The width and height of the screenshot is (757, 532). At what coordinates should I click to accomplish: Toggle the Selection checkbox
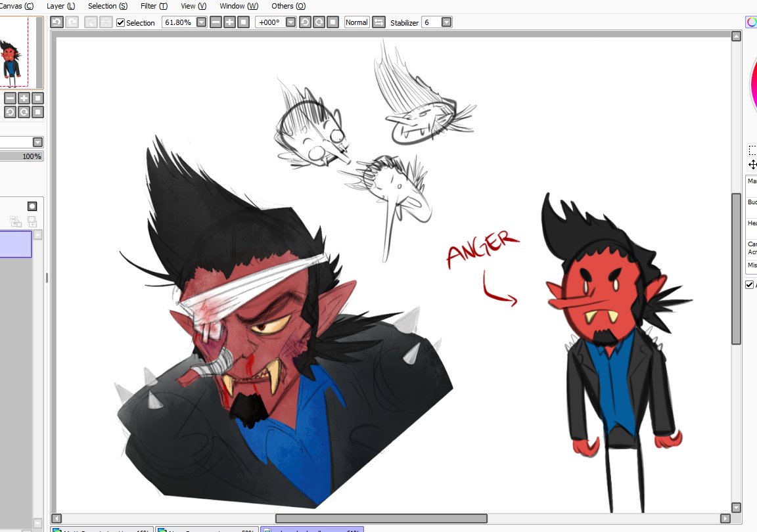pos(121,22)
